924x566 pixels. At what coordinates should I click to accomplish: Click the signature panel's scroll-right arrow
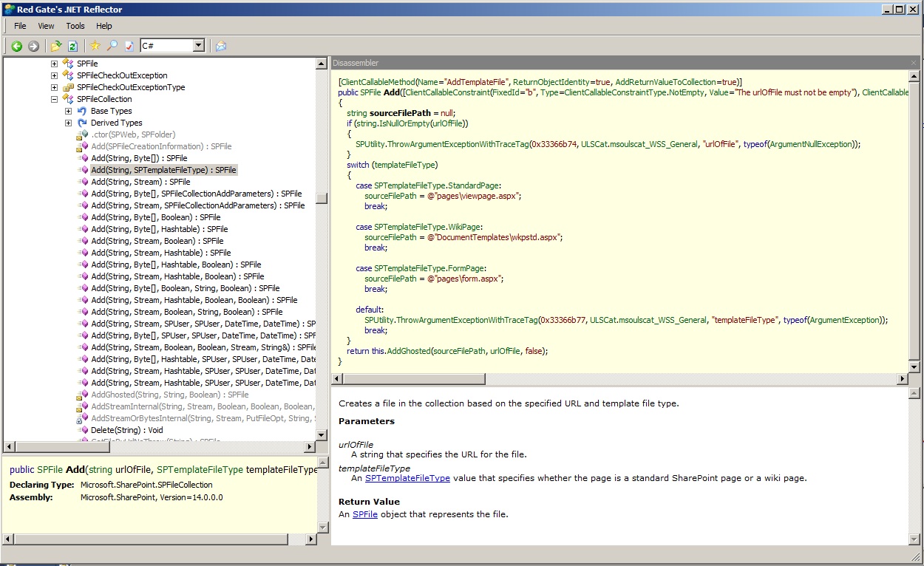click(311, 539)
